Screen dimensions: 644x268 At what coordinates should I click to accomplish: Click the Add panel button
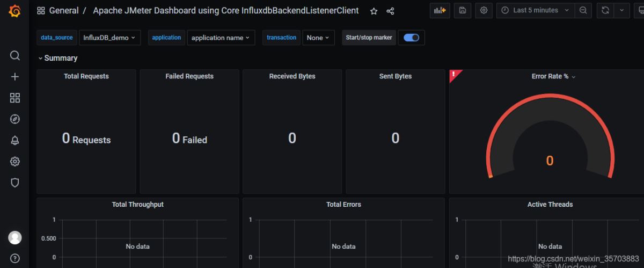(x=440, y=10)
